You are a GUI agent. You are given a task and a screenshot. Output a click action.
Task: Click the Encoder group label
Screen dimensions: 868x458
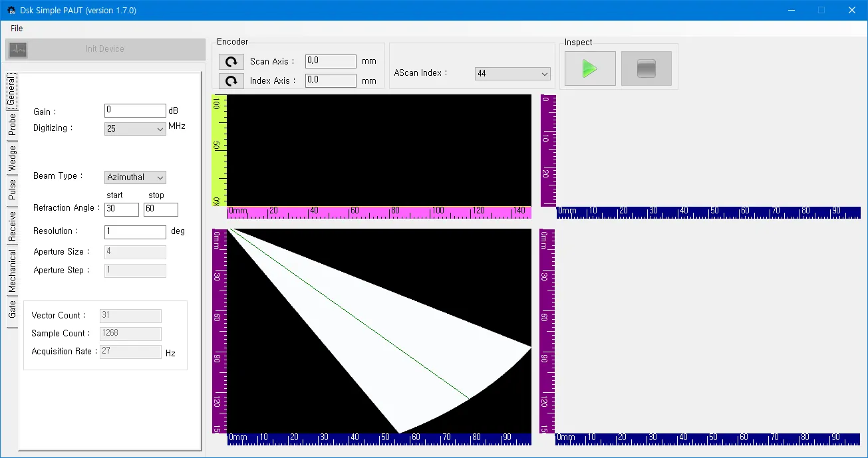[x=232, y=42]
